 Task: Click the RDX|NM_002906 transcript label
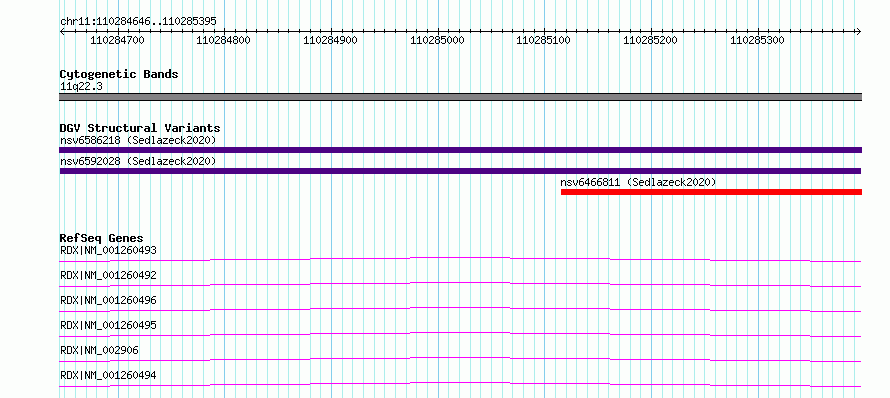click(x=99, y=350)
